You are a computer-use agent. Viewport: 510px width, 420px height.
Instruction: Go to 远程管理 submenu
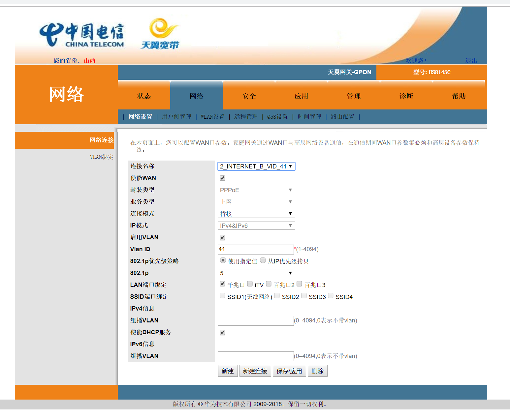pyautogui.click(x=246, y=117)
